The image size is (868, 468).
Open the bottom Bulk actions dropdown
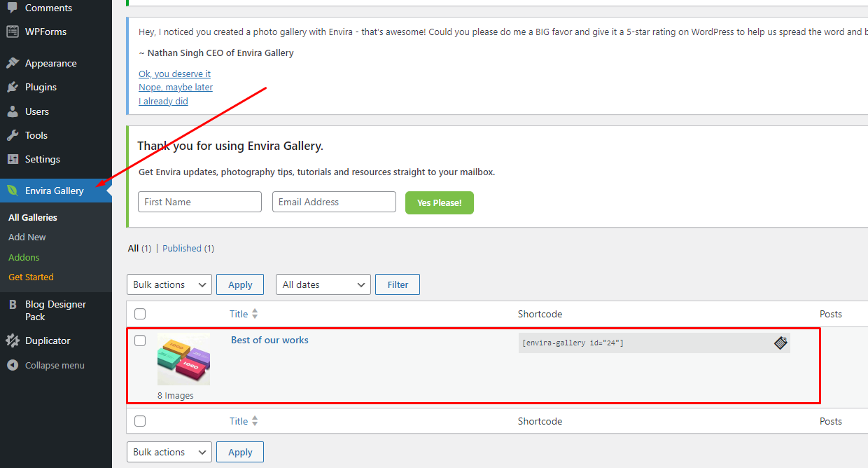169,452
